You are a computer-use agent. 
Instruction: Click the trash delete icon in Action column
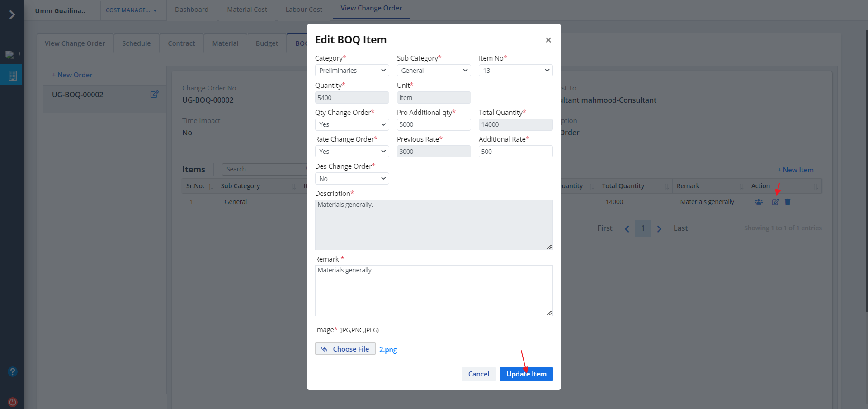tap(788, 202)
